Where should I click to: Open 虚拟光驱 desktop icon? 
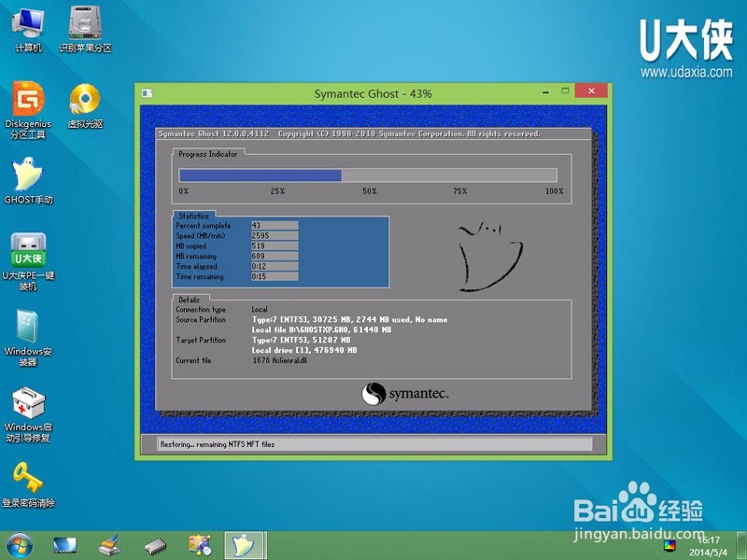85,105
